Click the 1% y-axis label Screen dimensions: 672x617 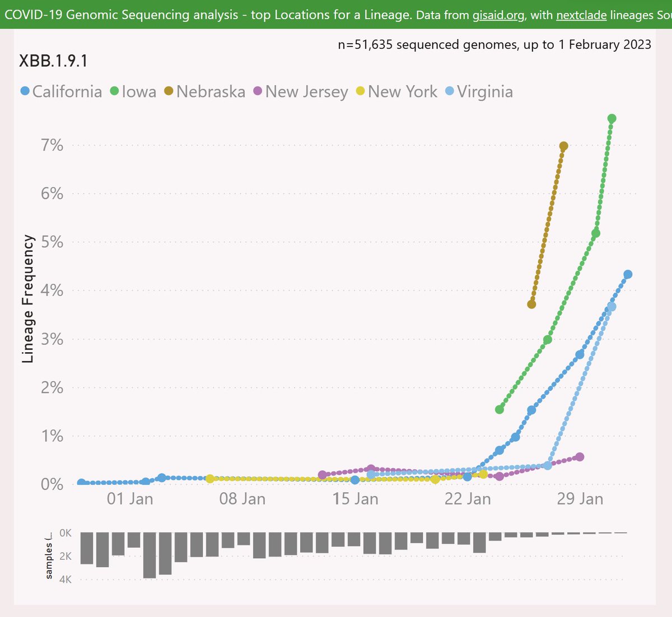[x=52, y=436]
